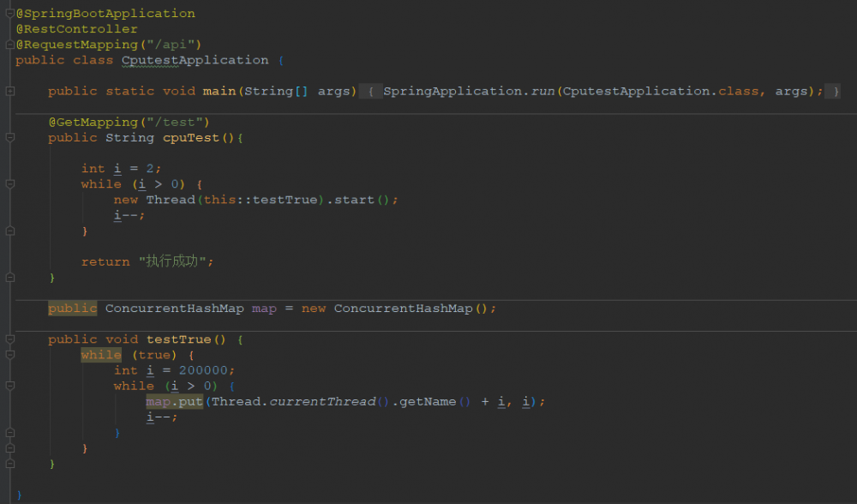Screen dimensions: 857x504
Task: Click the highlighted map.put call
Action: pos(174,402)
